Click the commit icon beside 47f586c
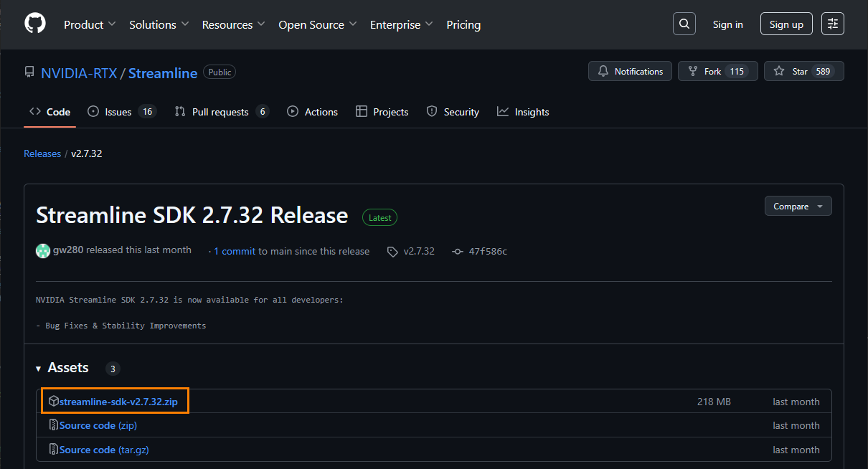 [458, 252]
